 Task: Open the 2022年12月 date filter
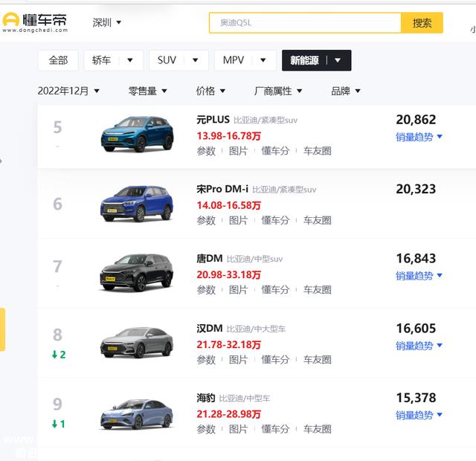68,91
